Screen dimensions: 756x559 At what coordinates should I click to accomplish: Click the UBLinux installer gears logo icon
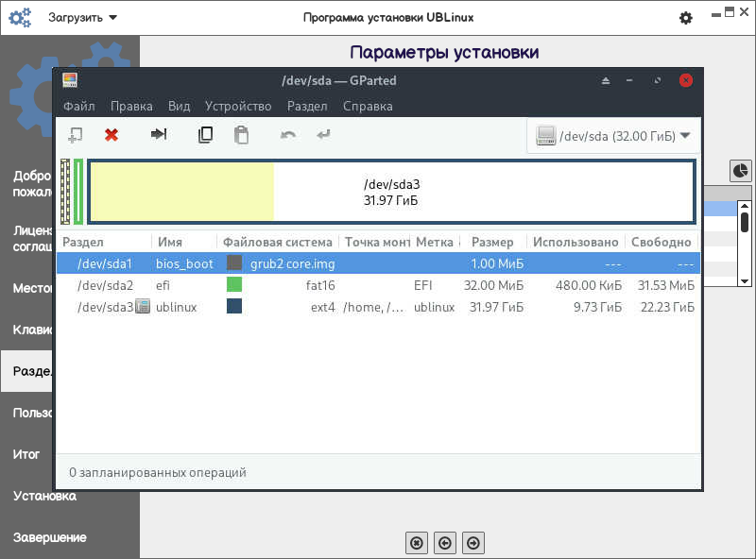point(20,18)
